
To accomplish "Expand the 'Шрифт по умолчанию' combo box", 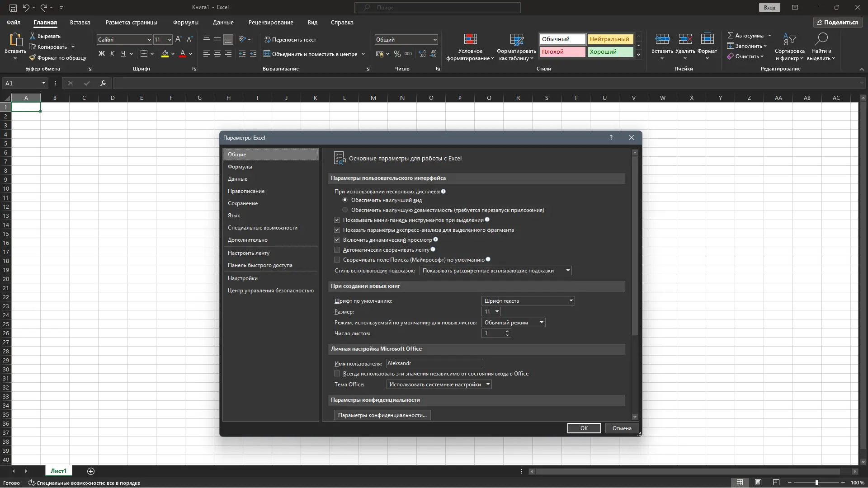I will coord(571,301).
